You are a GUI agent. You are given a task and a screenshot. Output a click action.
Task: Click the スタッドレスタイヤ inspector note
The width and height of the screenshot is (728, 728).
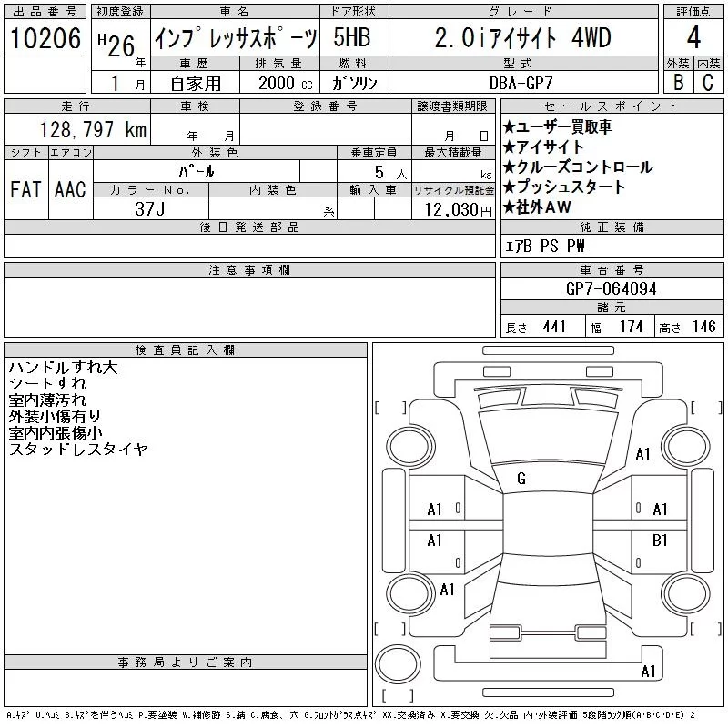coord(77,450)
